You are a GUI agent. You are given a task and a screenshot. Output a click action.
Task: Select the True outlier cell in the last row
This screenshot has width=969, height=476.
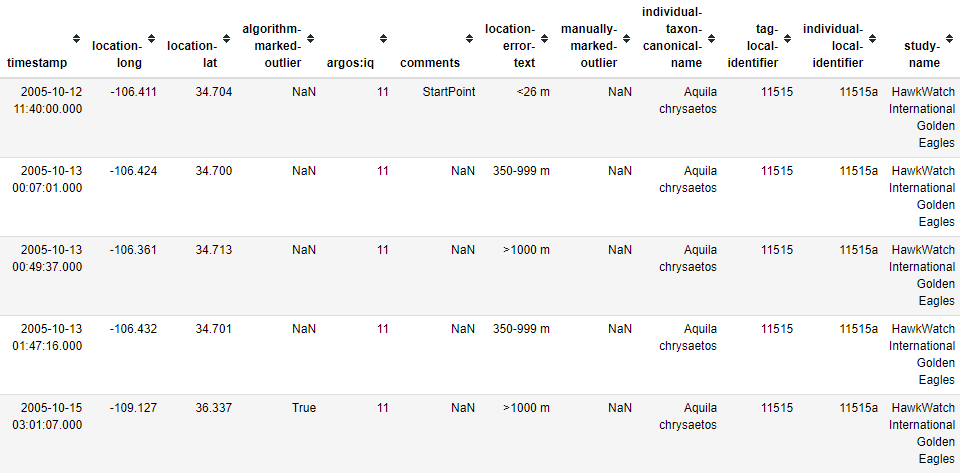pyautogui.click(x=304, y=408)
